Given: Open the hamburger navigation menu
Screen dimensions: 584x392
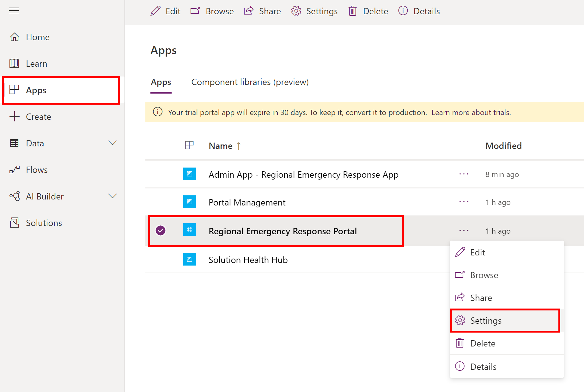Looking at the screenshot, I should (x=14, y=11).
